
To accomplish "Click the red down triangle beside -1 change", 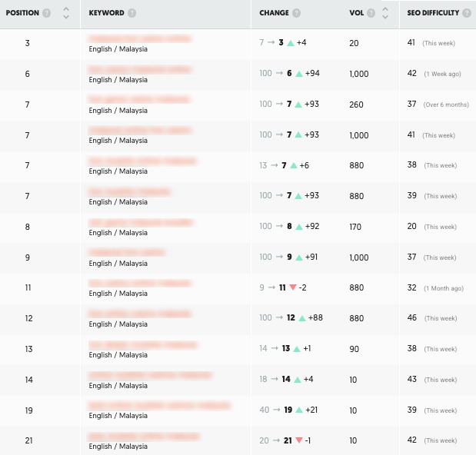I will [299, 440].
